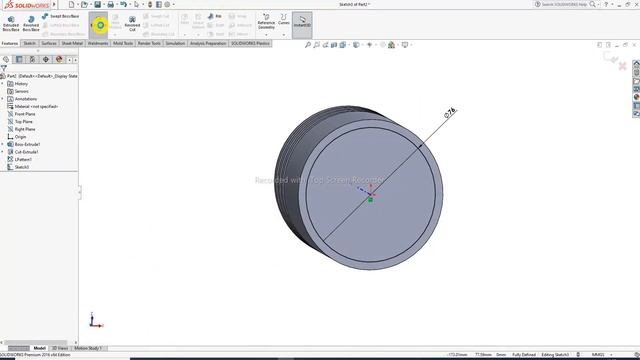Expand the History tree node
This screenshot has width=640, height=360.
pyautogui.click(x=2, y=84)
